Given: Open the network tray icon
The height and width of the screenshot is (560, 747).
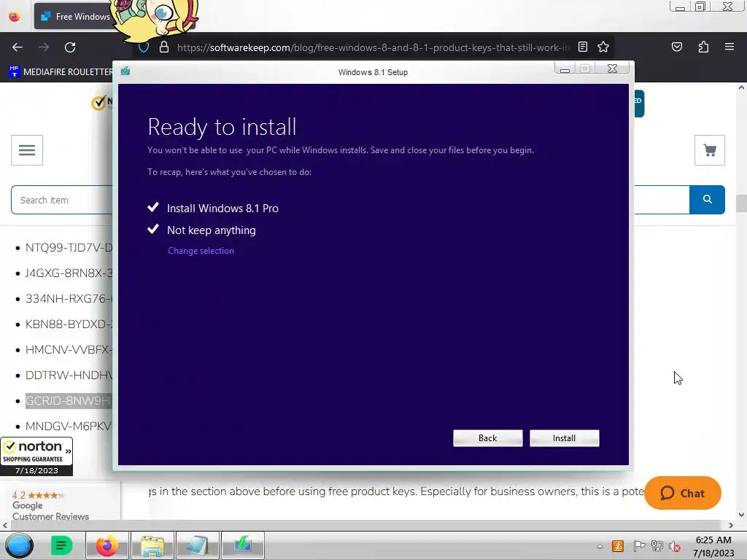Looking at the screenshot, I should (657, 546).
